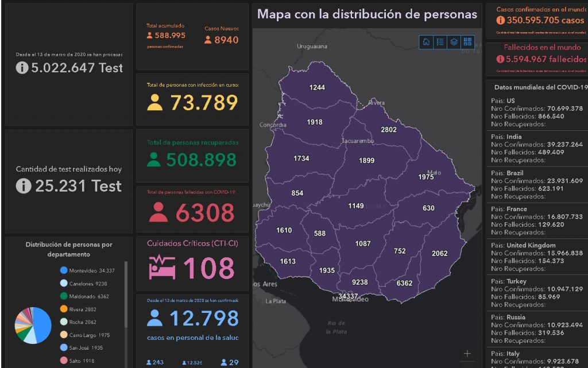Click the Russia row in world data
The width and height of the screenshot is (588, 368).
[537, 329]
